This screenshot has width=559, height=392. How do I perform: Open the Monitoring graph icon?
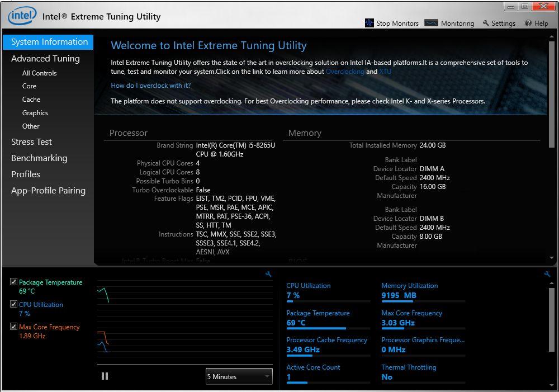(431, 23)
